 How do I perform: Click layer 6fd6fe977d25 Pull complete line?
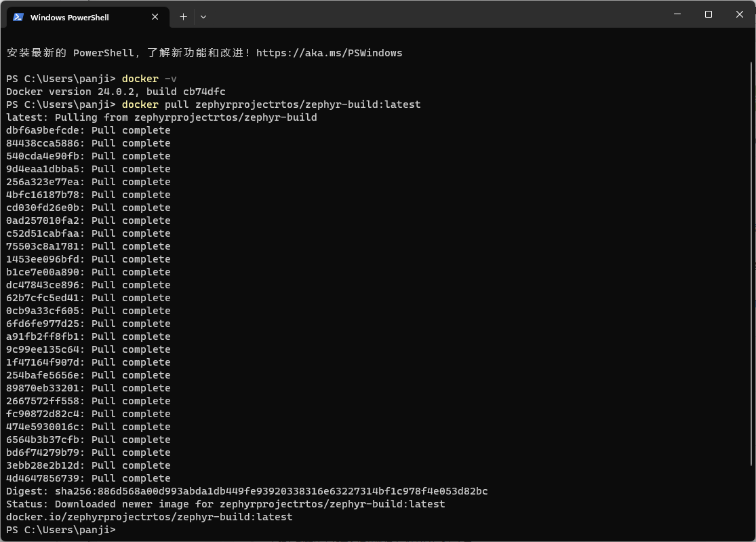click(x=88, y=324)
